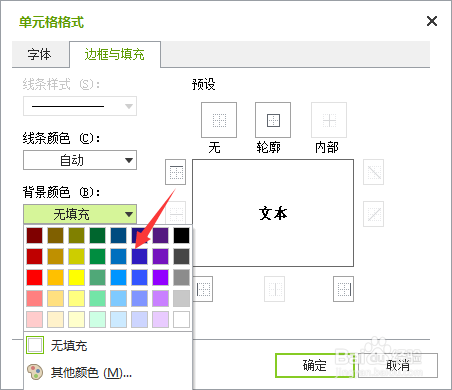Close the 单元格格式 dialog
Image resolution: width=452 pixels, height=390 pixels.
[x=432, y=21]
